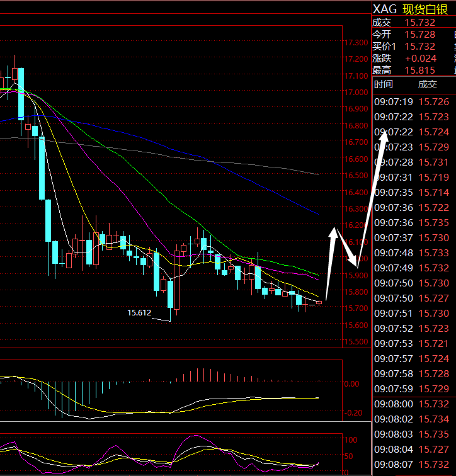
Task: Click the 09:07:51 trade time
Action: (x=394, y=314)
